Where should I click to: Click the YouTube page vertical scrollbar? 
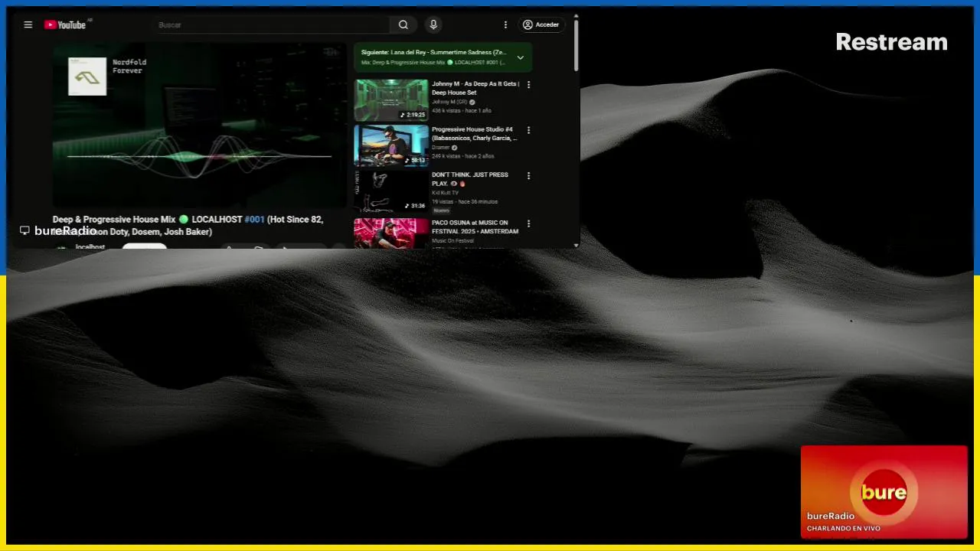(x=576, y=46)
